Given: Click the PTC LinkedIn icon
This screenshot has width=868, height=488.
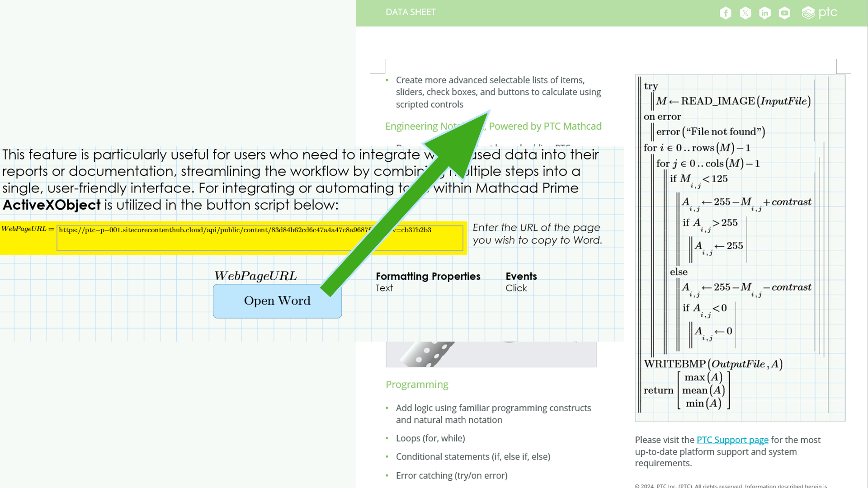Looking at the screenshot, I should (x=765, y=12).
